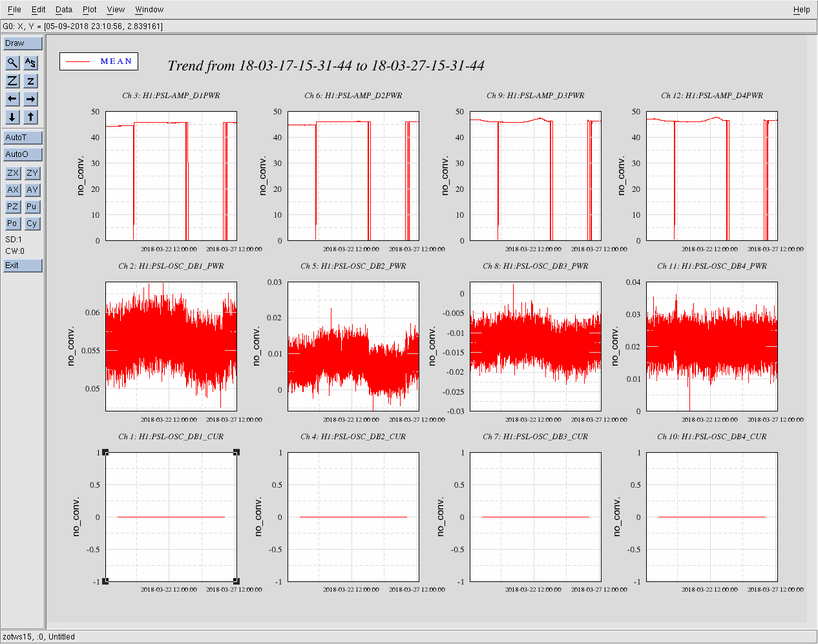Click the 'Ch 5: H1:PSL-OSC_DB2_PWR' title

coord(353,266)
